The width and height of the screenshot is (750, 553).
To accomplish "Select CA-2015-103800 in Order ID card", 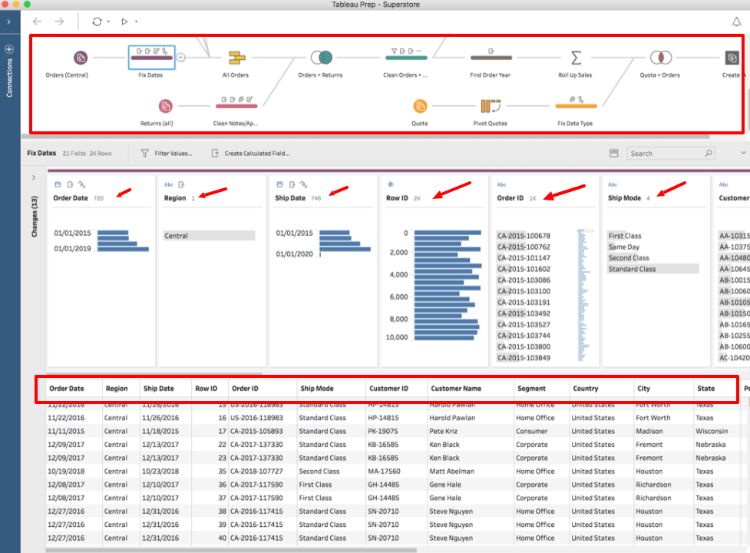I will point(524,346).
